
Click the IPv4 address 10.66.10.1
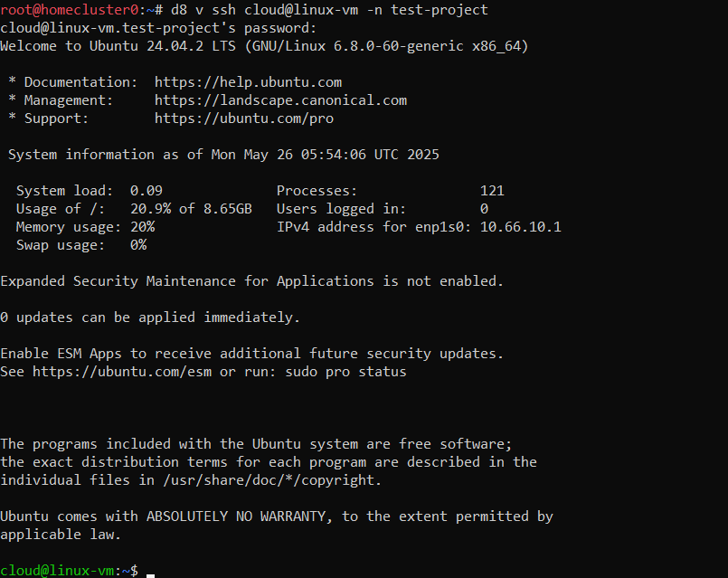coord(520,227)
